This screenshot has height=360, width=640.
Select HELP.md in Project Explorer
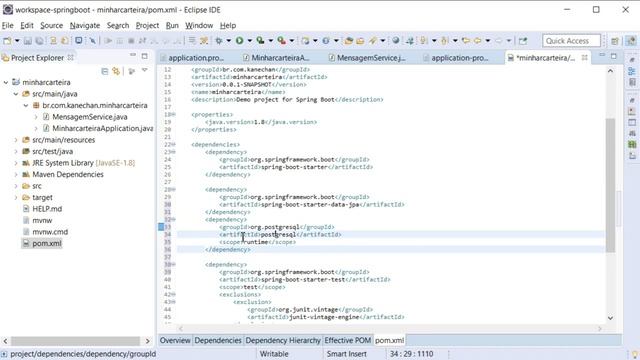point(47,209)
